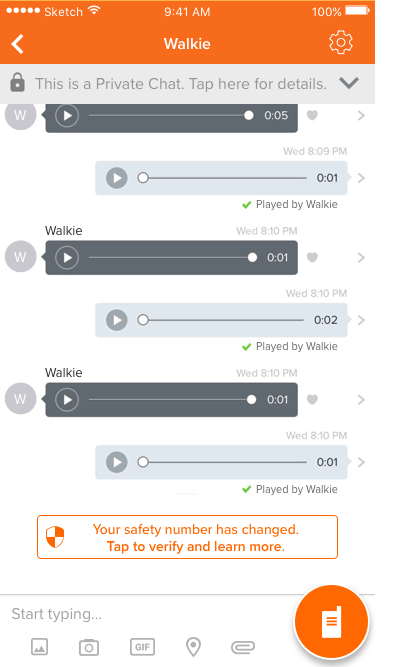
Task: Like Walkie's 0:05 voice message
Action: click(312, 115)
